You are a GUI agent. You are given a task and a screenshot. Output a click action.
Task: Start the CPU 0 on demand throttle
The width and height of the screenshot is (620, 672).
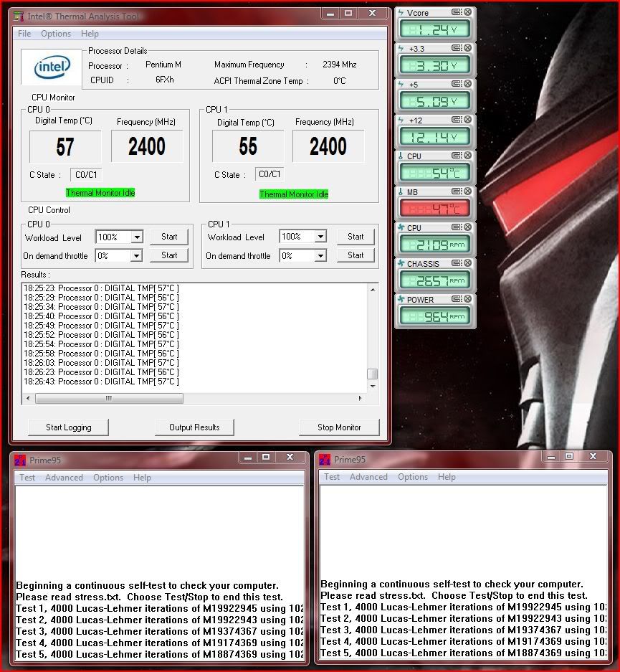[x=169, y=255]
